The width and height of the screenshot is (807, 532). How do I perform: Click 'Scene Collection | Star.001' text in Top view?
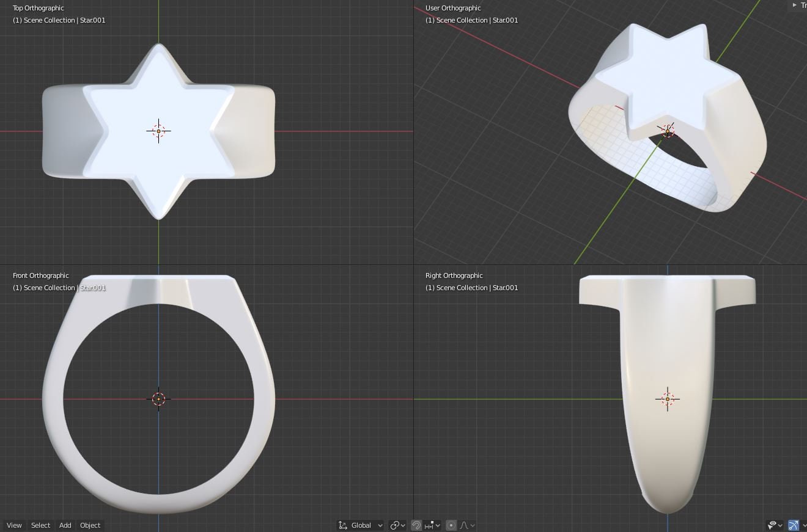coord(64,20)
